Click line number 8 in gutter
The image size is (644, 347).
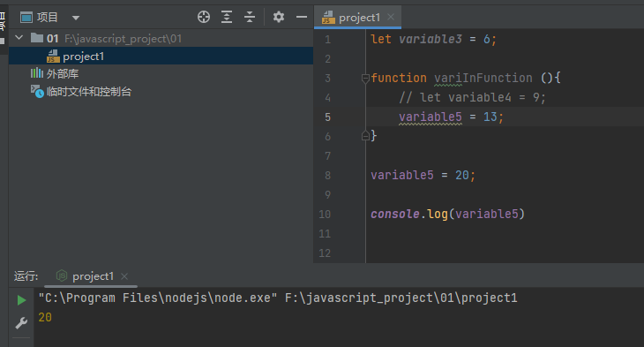[328, 176]
